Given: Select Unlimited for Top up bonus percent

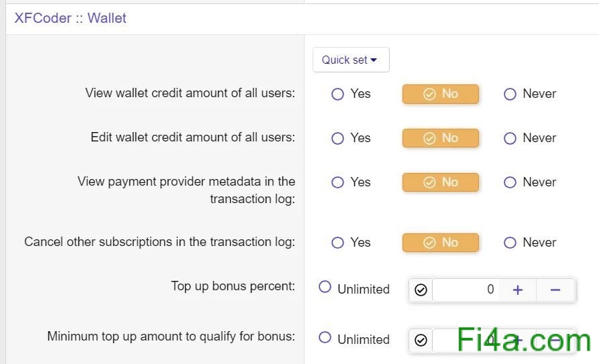Looking at the screenshot, I should click(325, 288).
